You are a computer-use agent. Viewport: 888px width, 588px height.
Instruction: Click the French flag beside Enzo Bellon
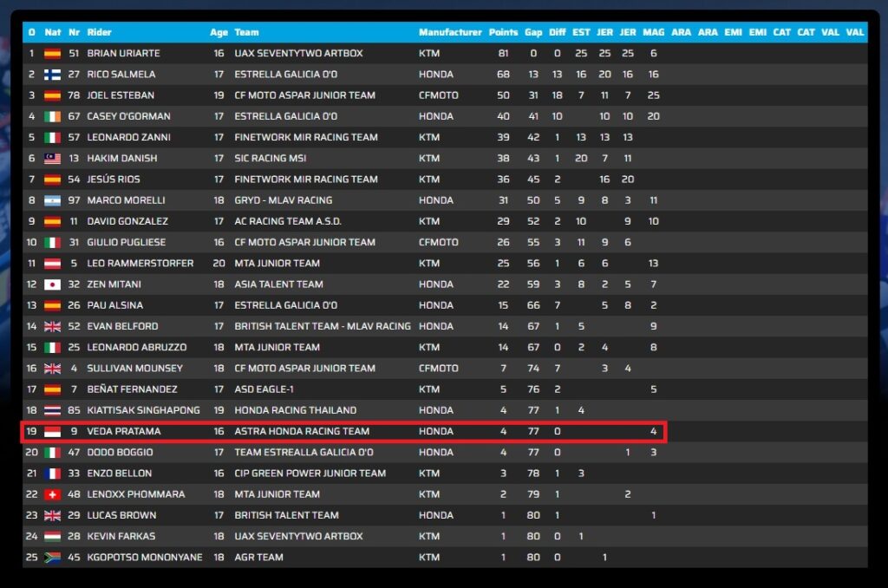52,473
